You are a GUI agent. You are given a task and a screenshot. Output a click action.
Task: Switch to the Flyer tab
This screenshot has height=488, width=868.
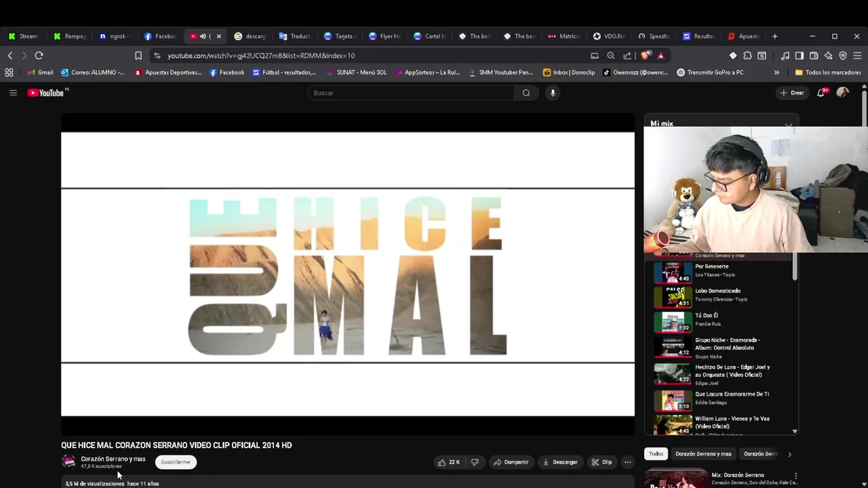pyautogui.click(x=386, y=37)
